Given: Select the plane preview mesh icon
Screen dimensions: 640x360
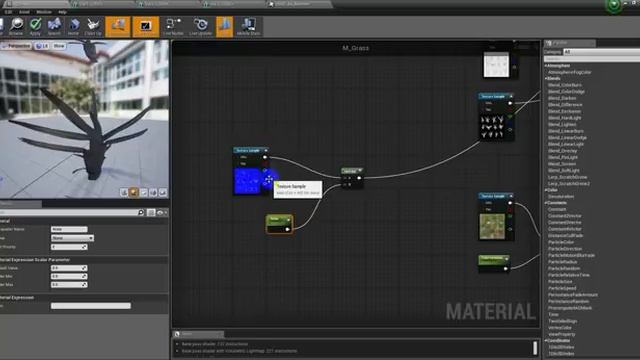Looking at the screenshot, I should pyautogui.click(x=144, y=192).
